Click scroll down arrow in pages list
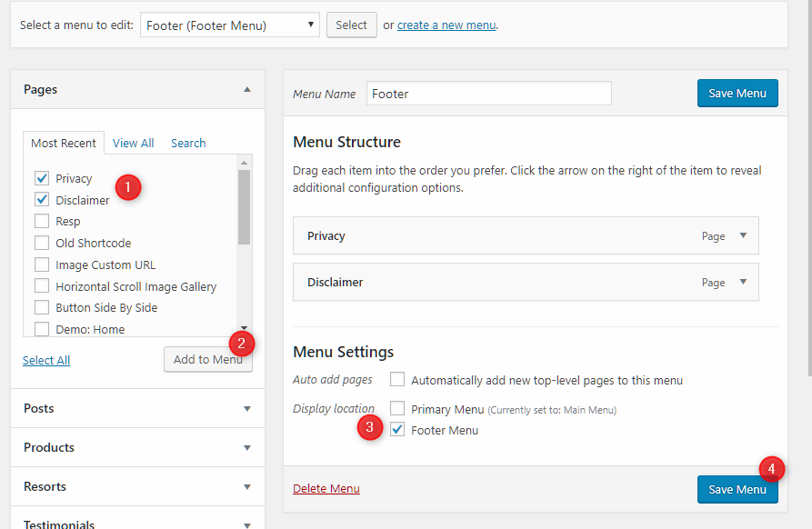 coord(244,328)
